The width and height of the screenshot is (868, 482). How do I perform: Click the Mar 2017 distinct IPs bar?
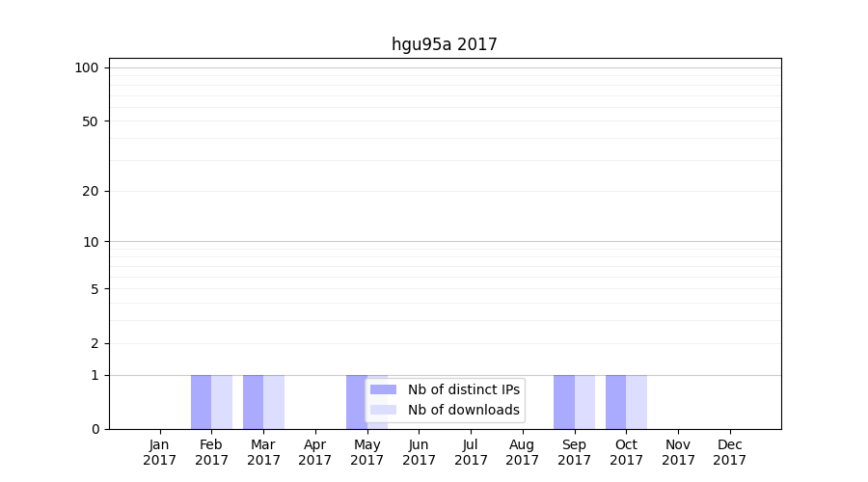click(x=253, y=402)
